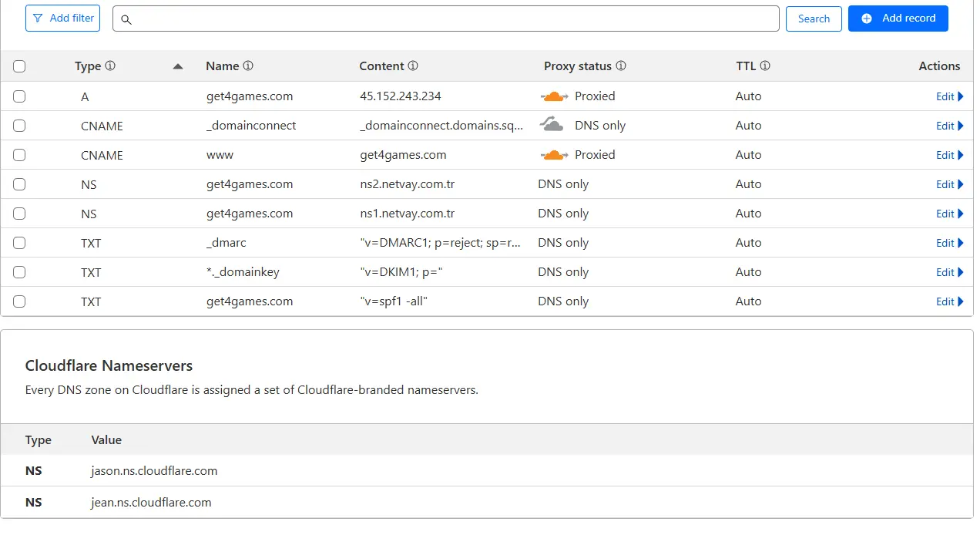
Task: Click the "v=spf1 -all" content cell
Action: point(394,301)
